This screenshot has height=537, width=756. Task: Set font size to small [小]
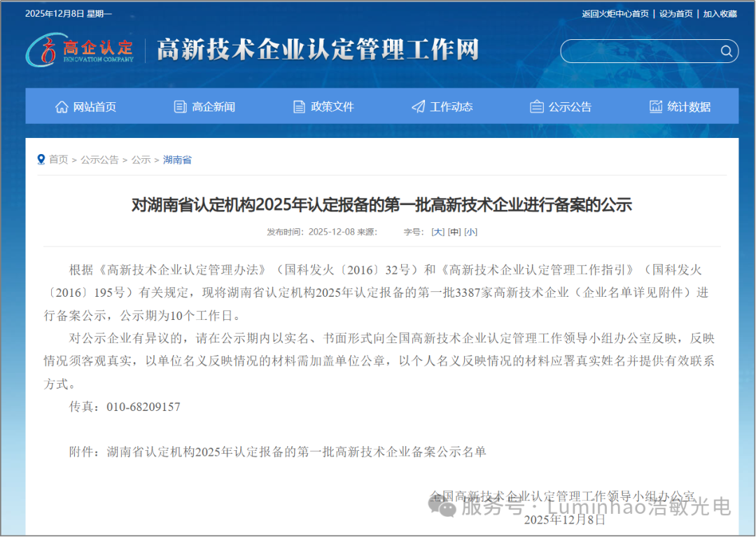[x=470, y=232]
